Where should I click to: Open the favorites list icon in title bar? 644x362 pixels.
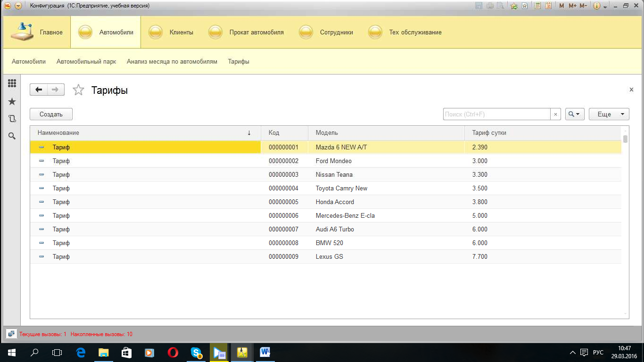[x=524, y=6]
